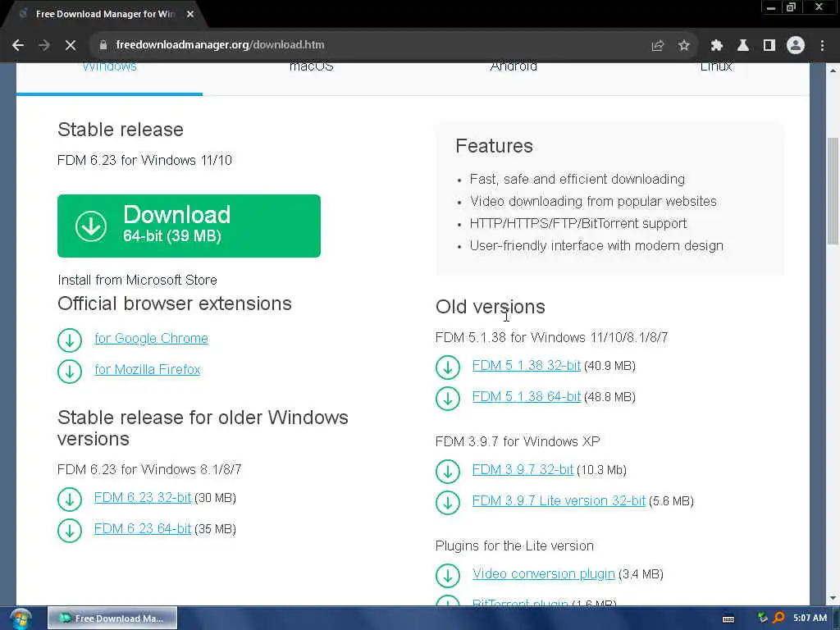
Task: Click the orange magnifier tray icon
Action: coord(778,618)
